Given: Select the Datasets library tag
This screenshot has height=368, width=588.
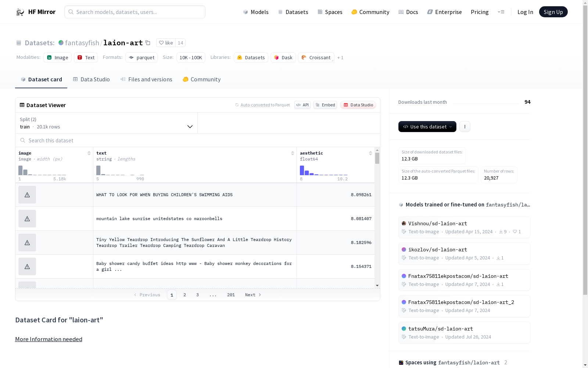Looking at the screenshot, I should click(x=251, y=57).
